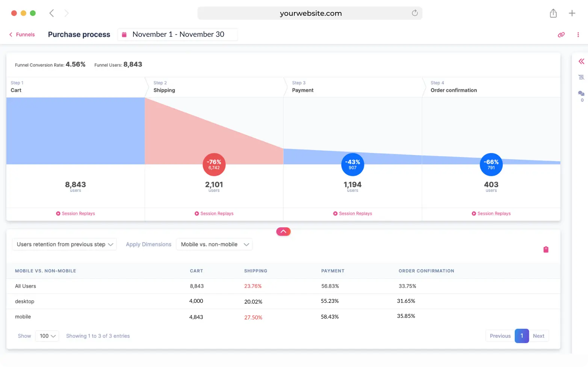Open Session Replays for Order confirmation step

(491, 214)
